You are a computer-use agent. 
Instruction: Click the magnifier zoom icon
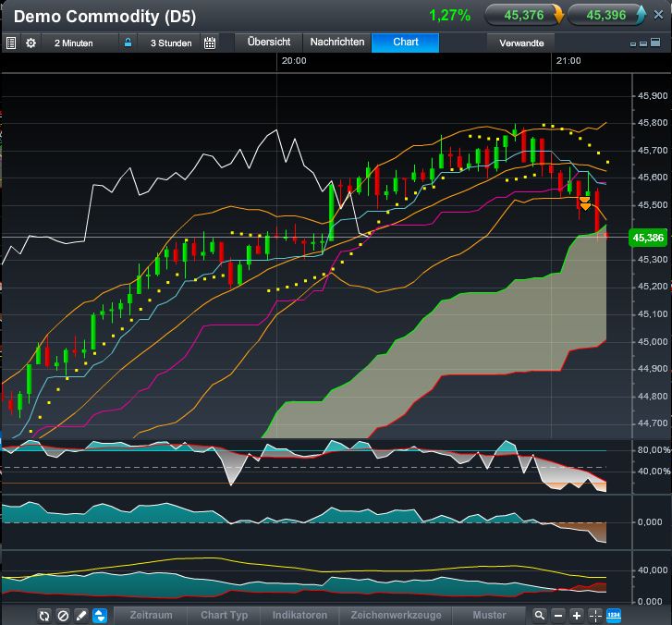540,616
